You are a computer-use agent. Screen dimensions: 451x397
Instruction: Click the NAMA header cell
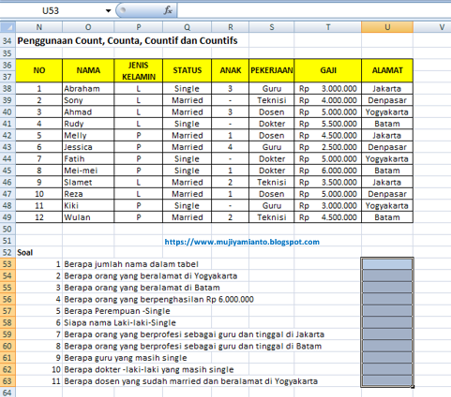point(88,70)
